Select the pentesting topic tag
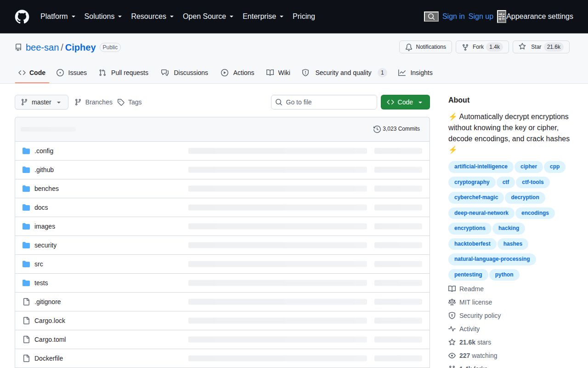This screenshot has width=588, height=368. [468, 275]
